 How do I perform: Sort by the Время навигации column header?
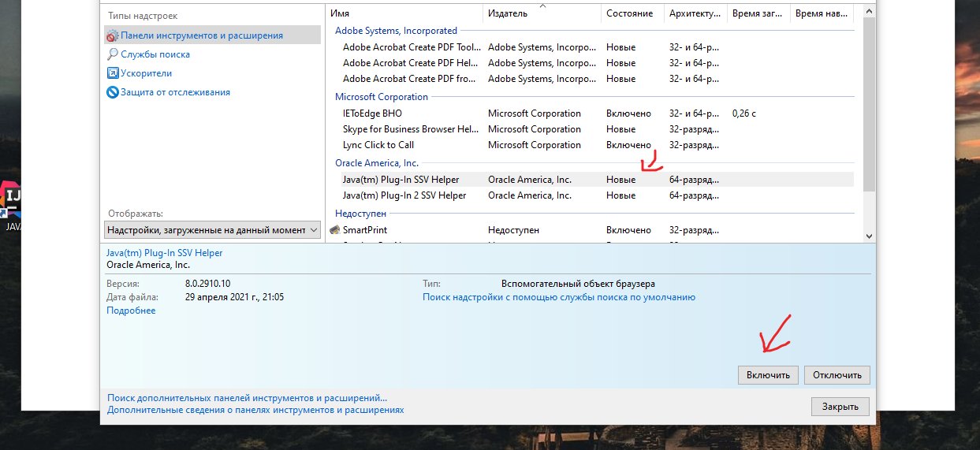tap(822, 13)
